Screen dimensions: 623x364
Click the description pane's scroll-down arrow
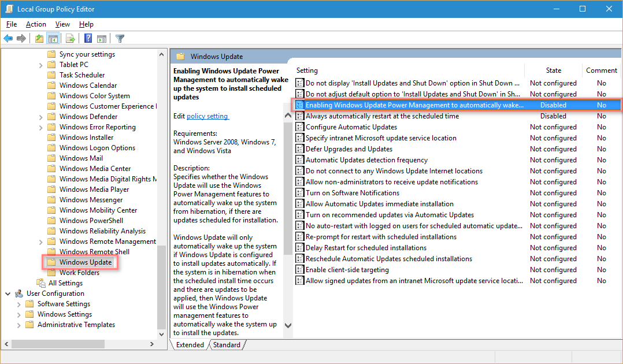pos(288,325)
